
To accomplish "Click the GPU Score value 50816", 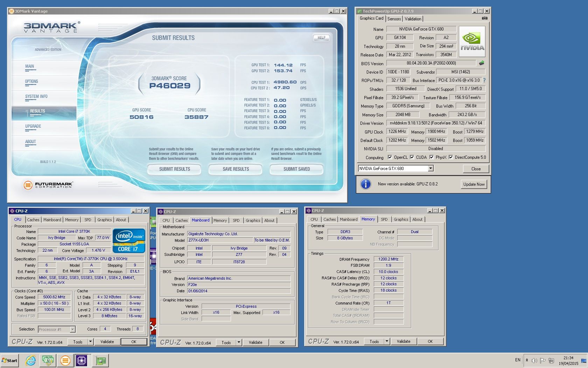I will coord(141,117).
